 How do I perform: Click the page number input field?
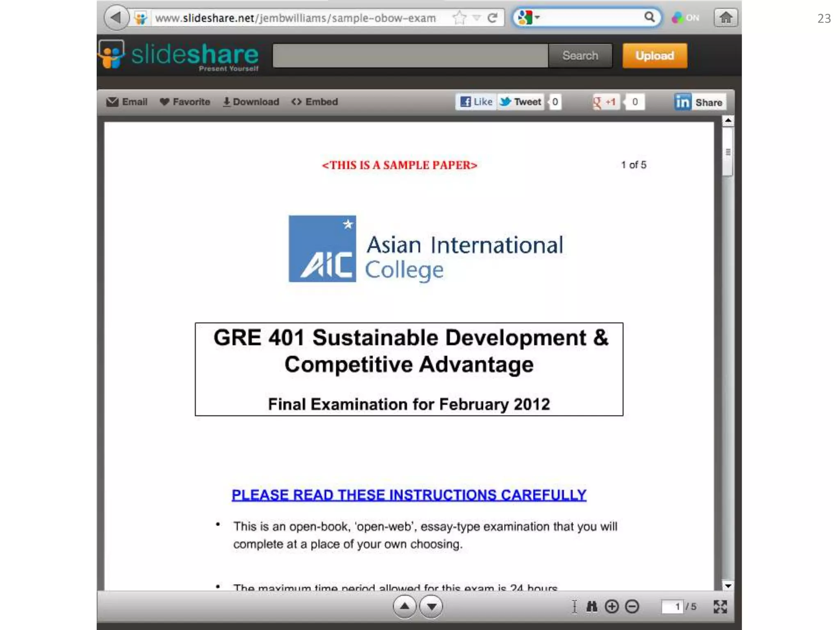pyautogui.click(x=671, y=606)
